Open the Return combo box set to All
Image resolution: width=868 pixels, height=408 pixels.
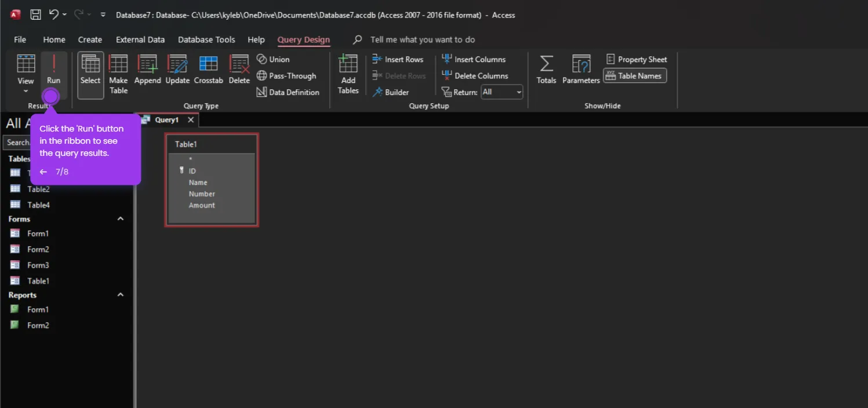[x=502, y=92]
